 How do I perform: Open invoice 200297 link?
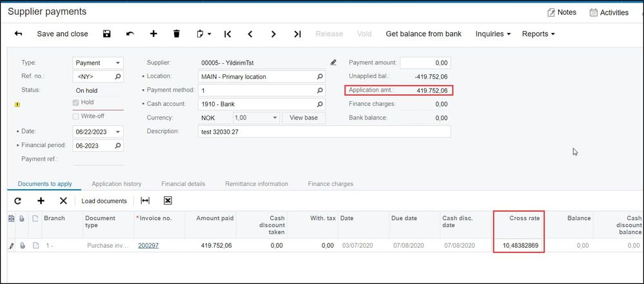148,246
